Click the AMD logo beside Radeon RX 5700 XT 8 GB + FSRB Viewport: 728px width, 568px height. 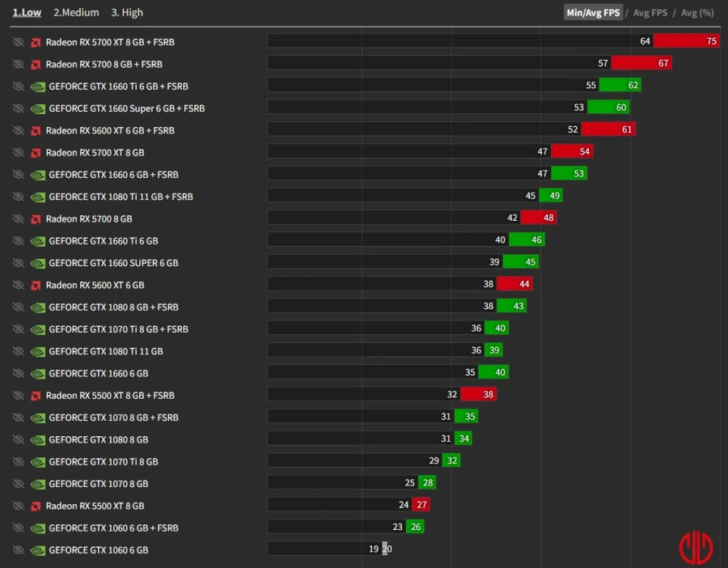[36, 42]
